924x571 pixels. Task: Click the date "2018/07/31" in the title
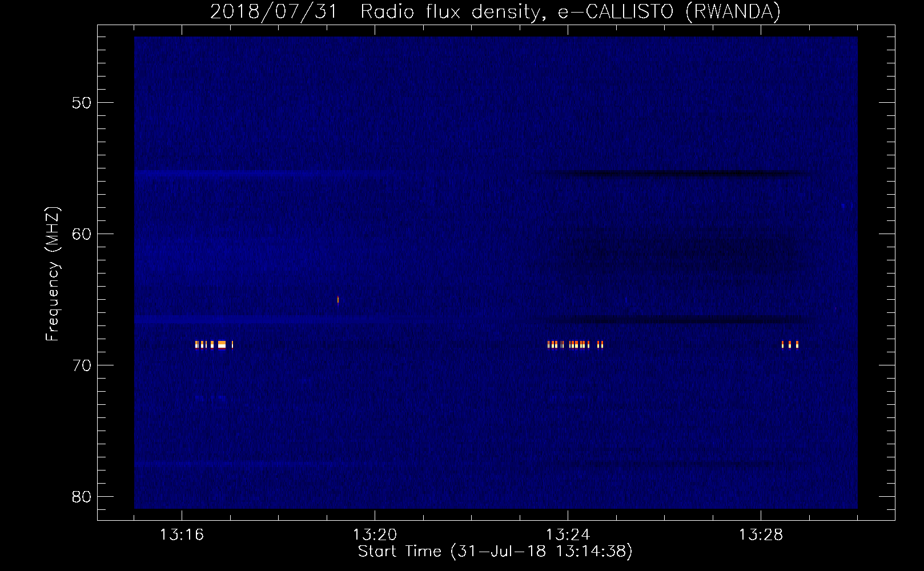click(274, 12)
